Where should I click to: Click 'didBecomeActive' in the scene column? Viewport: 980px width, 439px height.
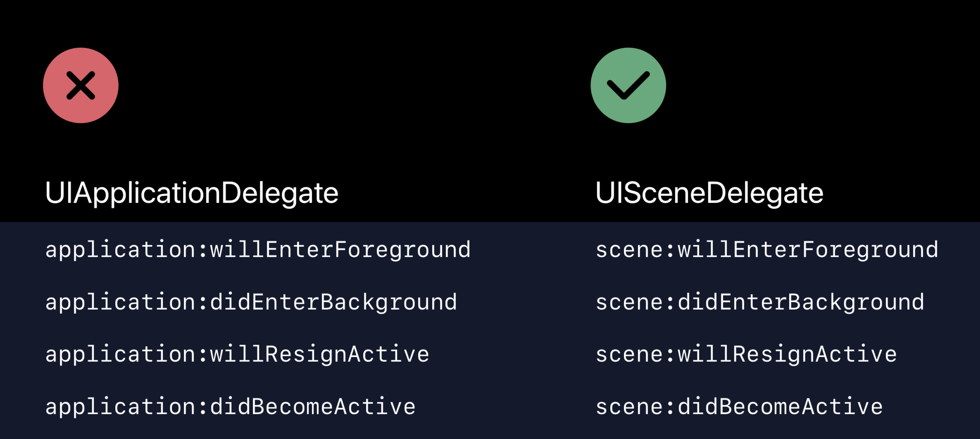coord(780,407)
